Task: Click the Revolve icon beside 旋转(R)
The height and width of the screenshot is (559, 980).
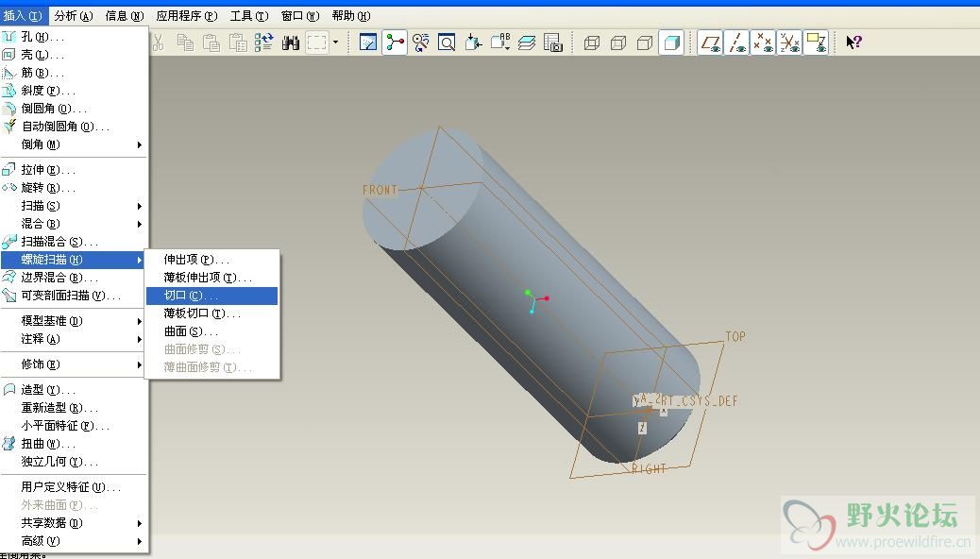Action: (8, 188)
